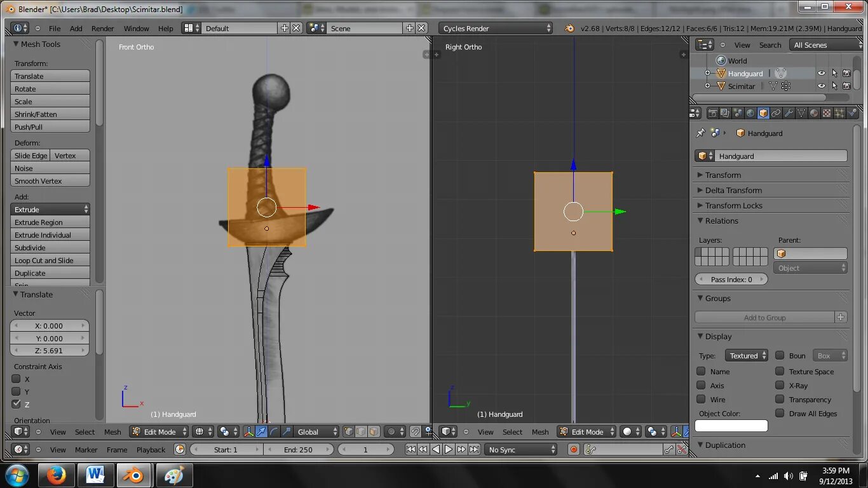Screen dimensions: 868x488
Task: Enable the Axis display checkbox
Action: [x=701, y=385]
